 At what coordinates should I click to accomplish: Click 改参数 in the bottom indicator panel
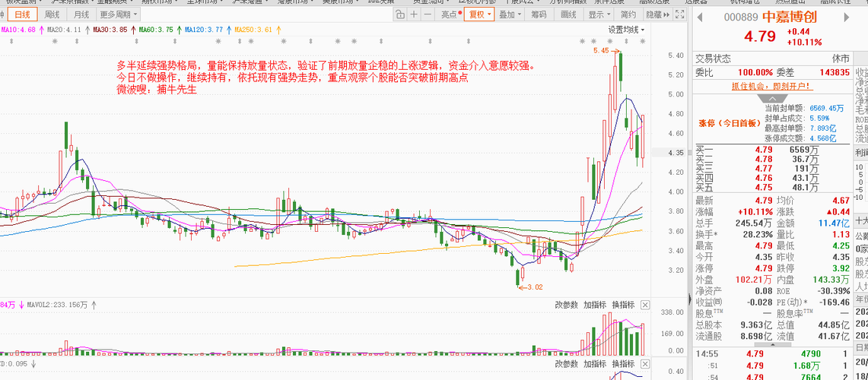pyautogui.click(x=567, y=363)
